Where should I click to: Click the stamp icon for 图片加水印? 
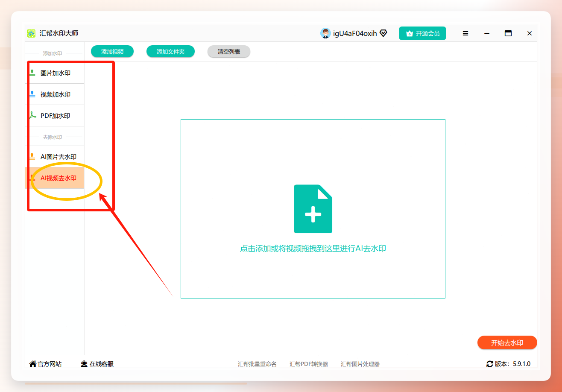[32, 73]
